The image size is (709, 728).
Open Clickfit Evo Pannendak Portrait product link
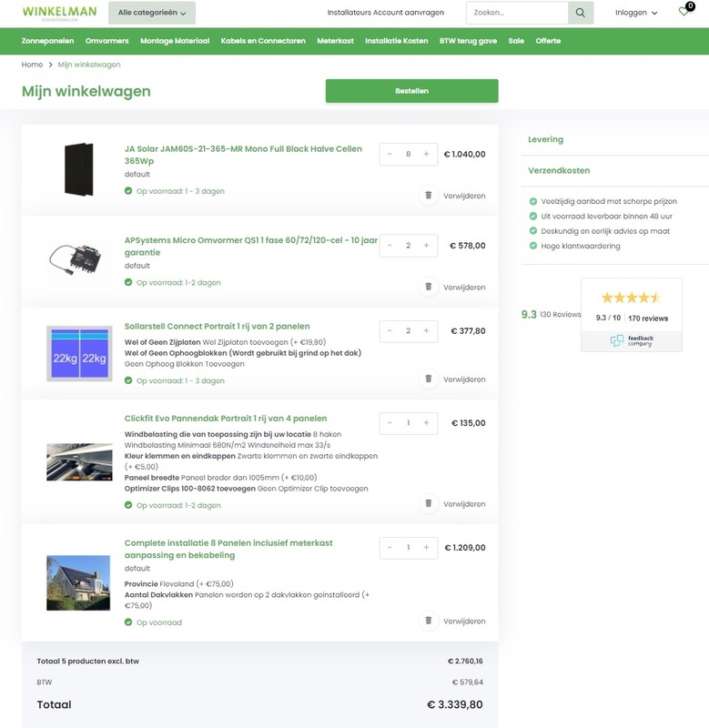pos(226,419)
